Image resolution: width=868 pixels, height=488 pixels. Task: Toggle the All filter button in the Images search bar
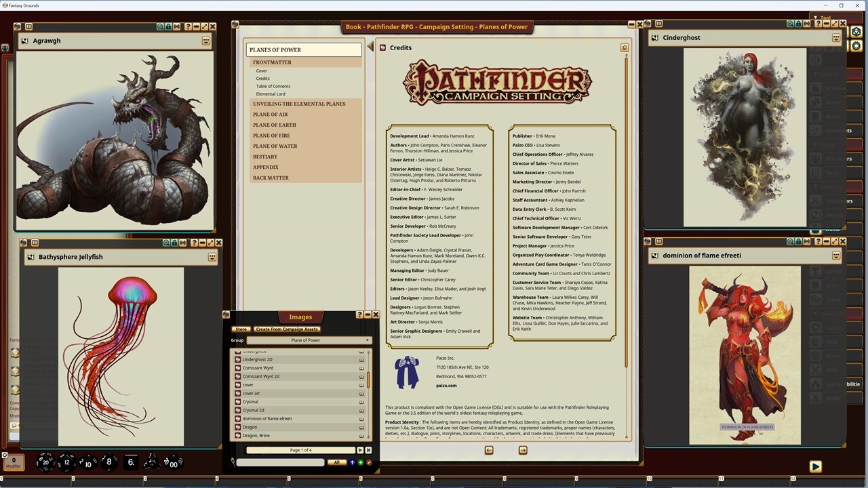click(x=337, y=462)
